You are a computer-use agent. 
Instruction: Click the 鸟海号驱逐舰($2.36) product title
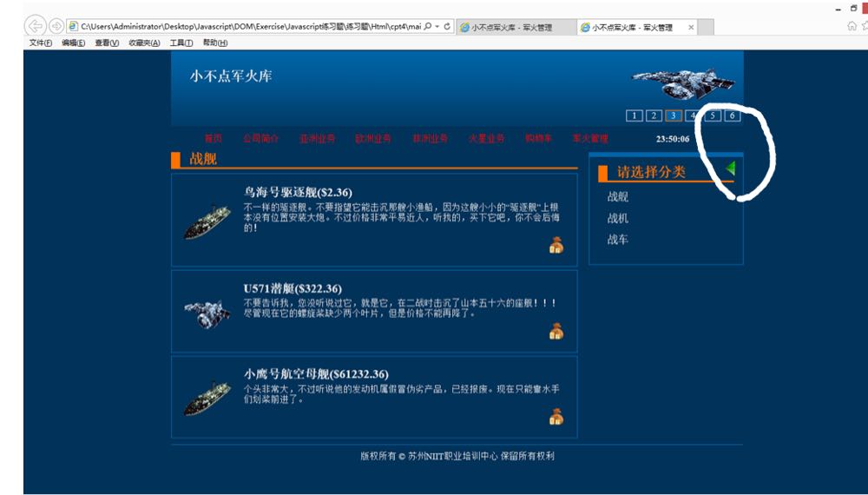tap(298, 192)
